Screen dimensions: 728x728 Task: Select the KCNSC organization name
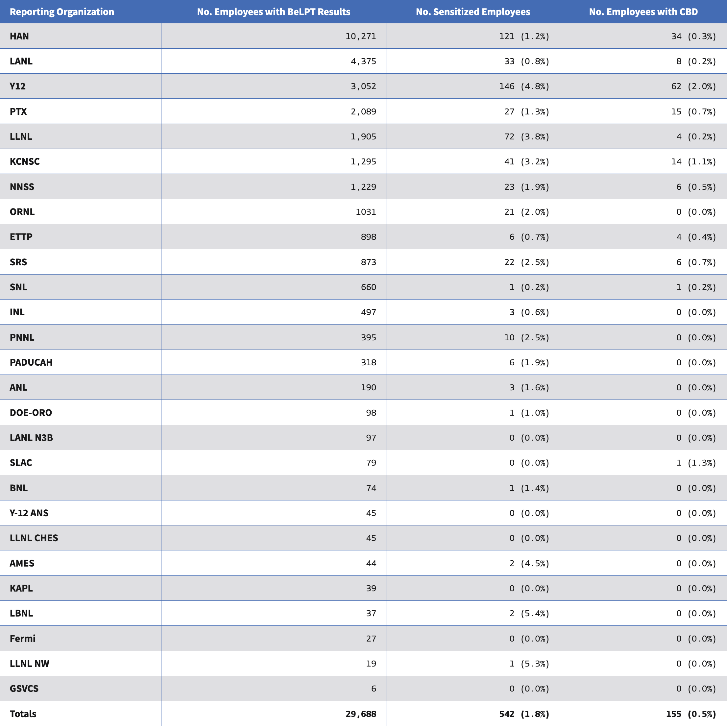25,162
